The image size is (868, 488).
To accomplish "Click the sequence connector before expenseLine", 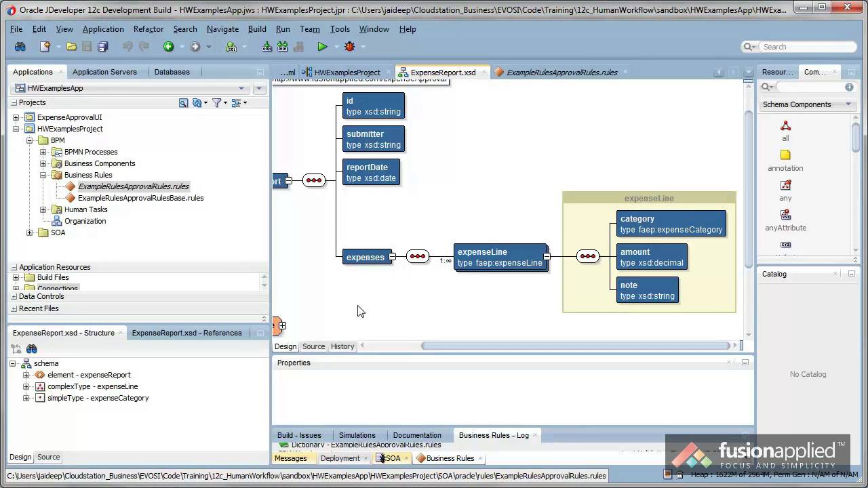I will 418,256.
